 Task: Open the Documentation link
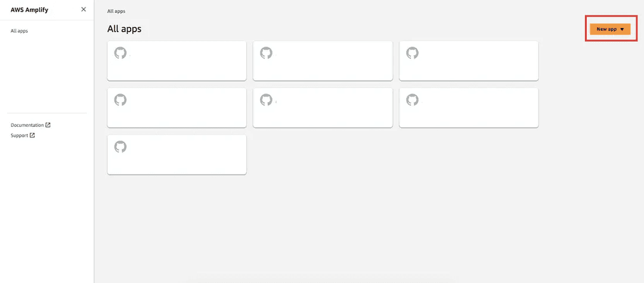(x=27, y=125)
